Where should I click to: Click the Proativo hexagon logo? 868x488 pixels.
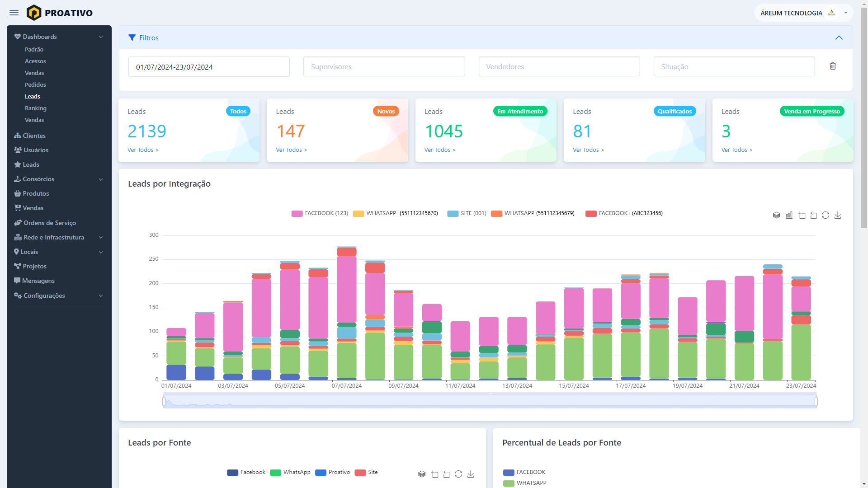(x=34, y=13)
